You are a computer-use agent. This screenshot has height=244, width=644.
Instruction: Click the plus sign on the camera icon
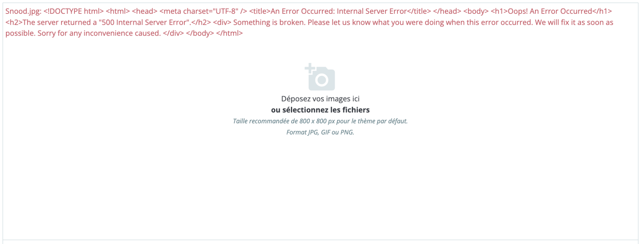[x=310, y=68]
